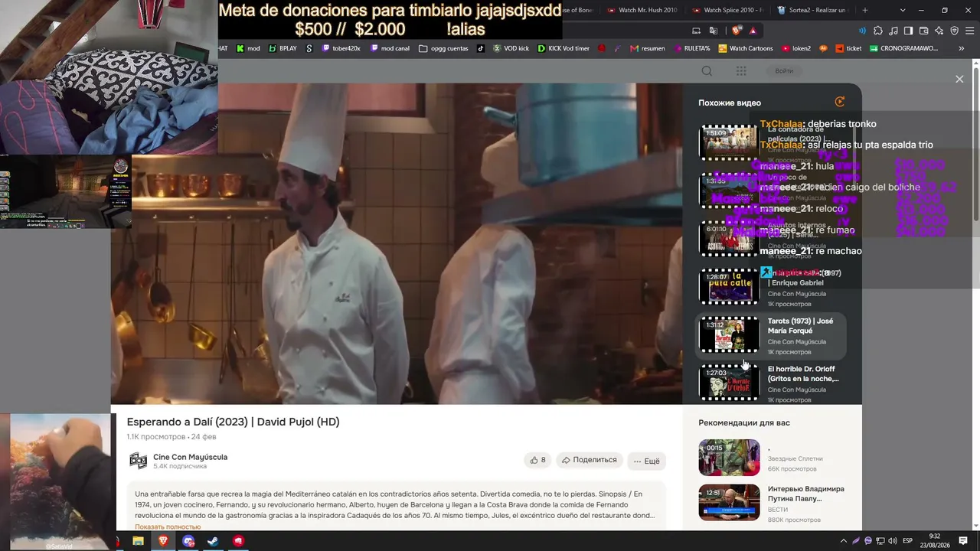This screenshot has height=551, width=980.
Task: Like the video with the thumbs-up button
Action: (x=537, y=460)
